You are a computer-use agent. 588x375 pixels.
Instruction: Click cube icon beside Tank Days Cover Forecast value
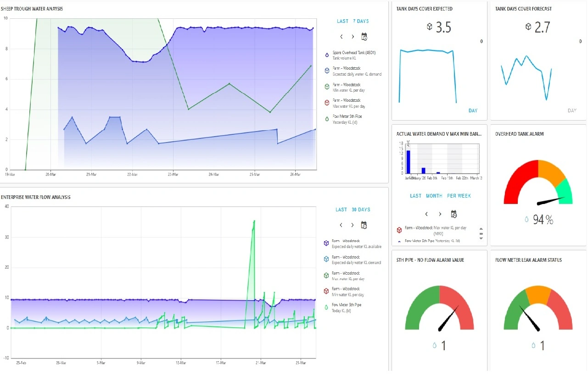tap(528, 27)
